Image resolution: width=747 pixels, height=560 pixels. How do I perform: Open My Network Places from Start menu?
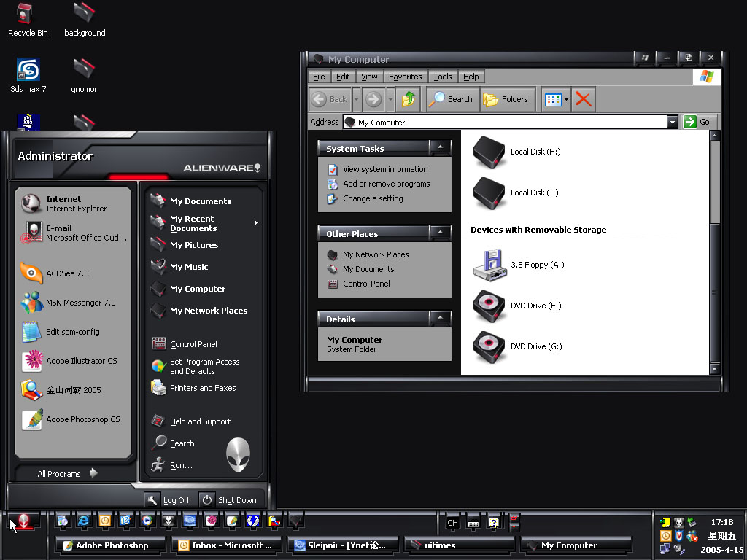[x=204, y=311]
